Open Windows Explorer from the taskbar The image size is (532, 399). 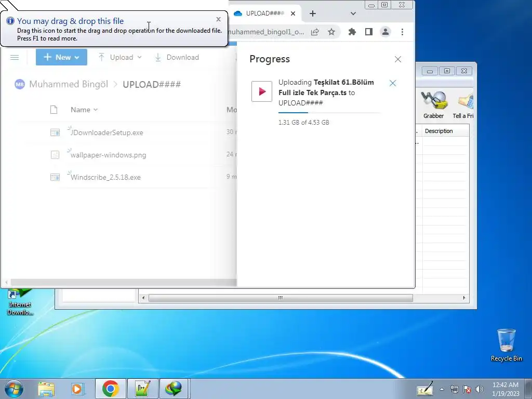[46, 389]
